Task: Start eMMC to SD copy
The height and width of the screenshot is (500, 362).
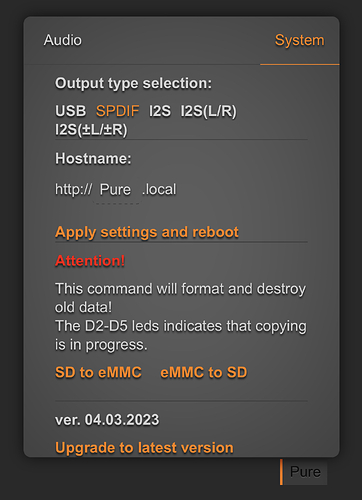Action: click(204, 372)
